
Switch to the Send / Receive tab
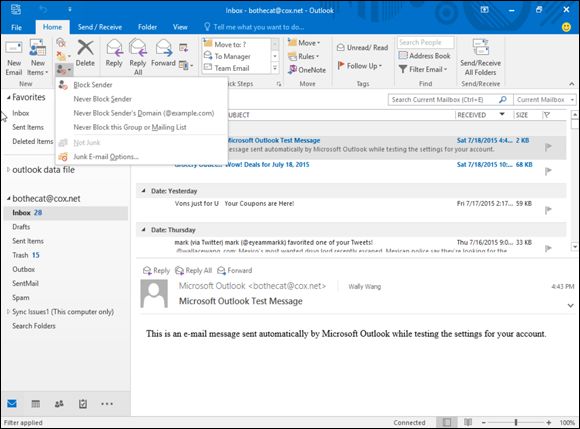100,27
